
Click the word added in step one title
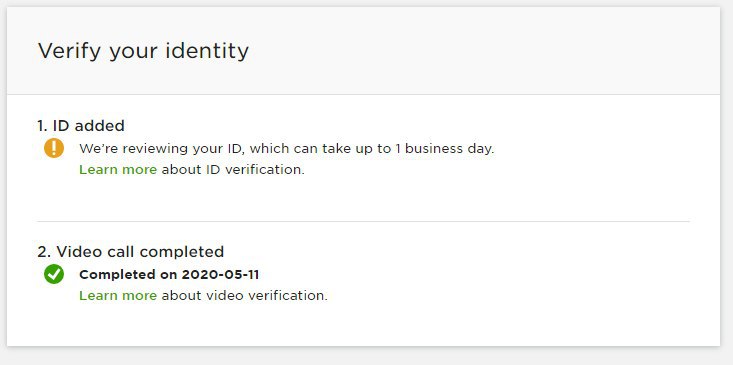tap(99, 126)
